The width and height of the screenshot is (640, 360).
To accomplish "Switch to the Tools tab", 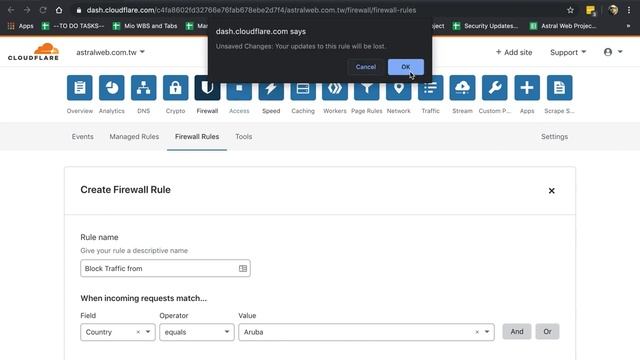I will coord(244,137).
